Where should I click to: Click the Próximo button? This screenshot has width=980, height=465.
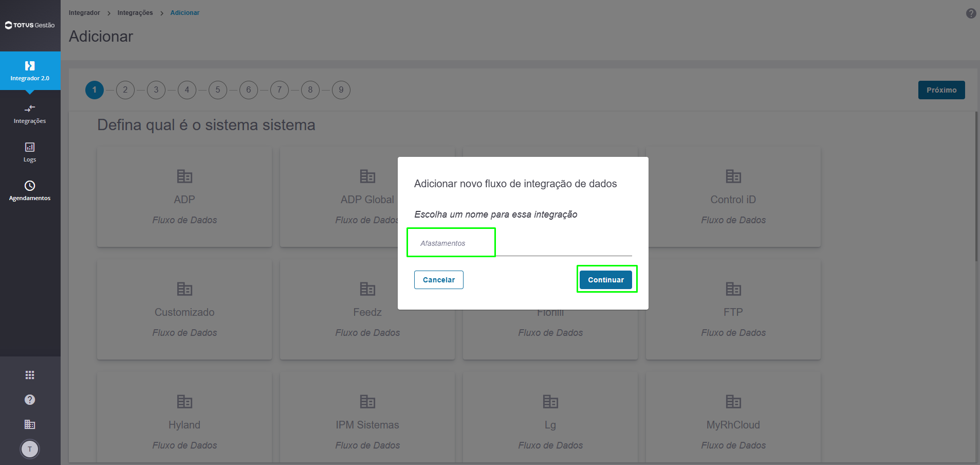[941, 90]
